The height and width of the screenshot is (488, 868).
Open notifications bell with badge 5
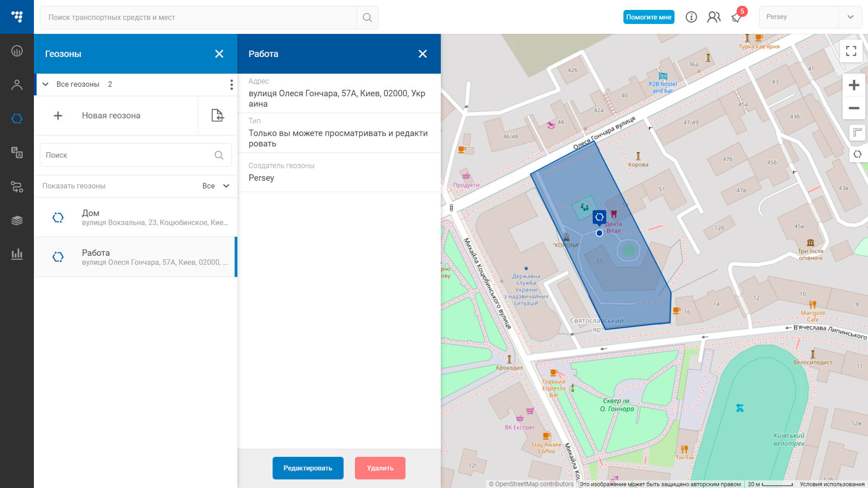[x=736, y=17]
